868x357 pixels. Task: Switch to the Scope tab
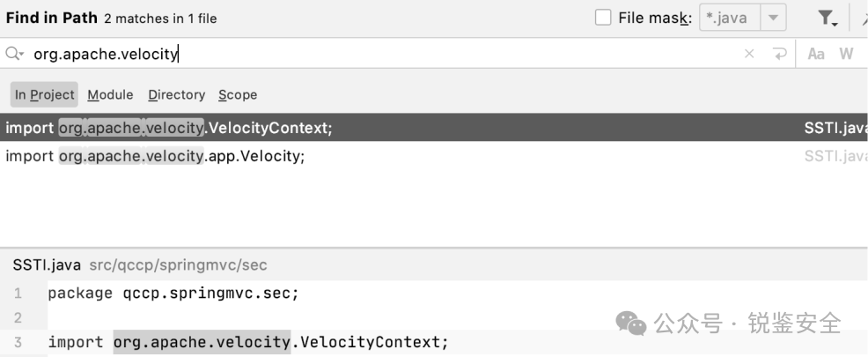click(238, 95)
